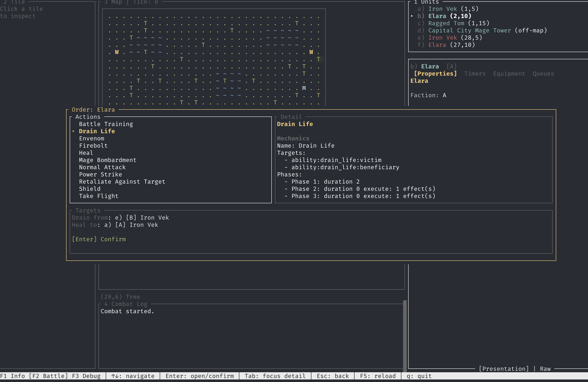Select Battle Training action
This screenshot has width=588, height=382.
(x=106, y=124)
